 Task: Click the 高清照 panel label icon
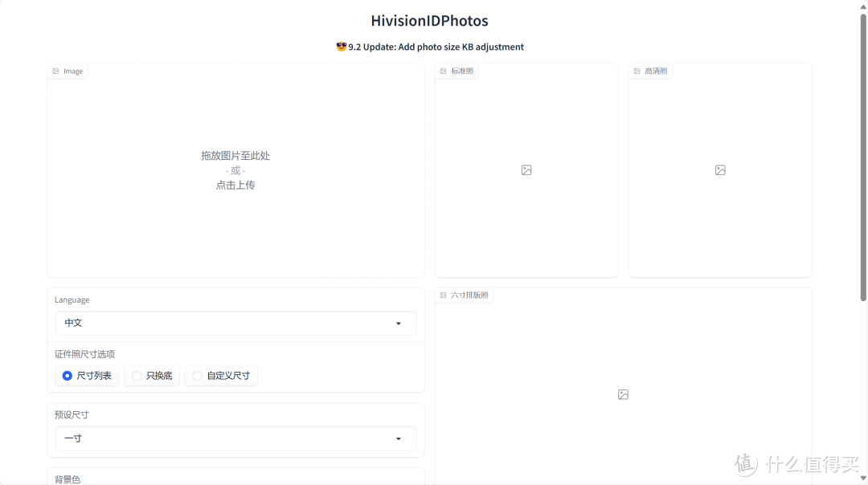click(x=637, y=71)
